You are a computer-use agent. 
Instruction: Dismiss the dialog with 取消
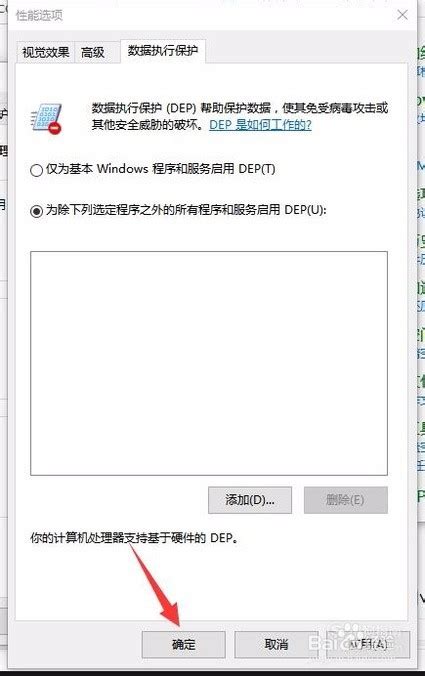point(276,645)
